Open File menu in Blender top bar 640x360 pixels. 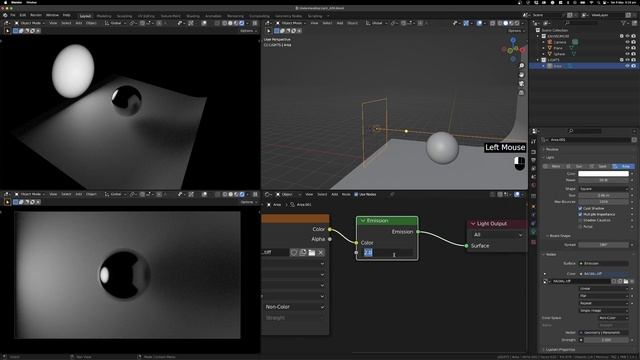point(13,15)
